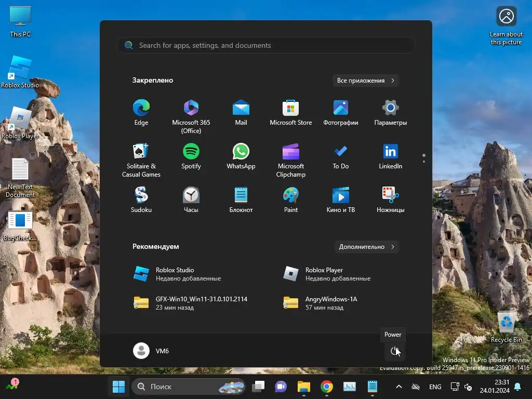Expand hidden system tray icons
The width and height of the screenshot is (532, 399).
point(399,387)
